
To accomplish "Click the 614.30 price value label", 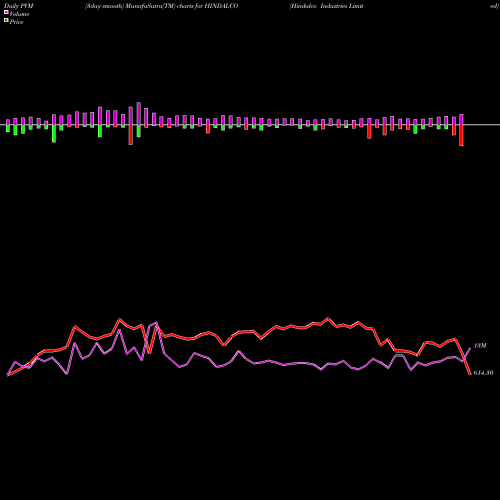I will [483, 373].
